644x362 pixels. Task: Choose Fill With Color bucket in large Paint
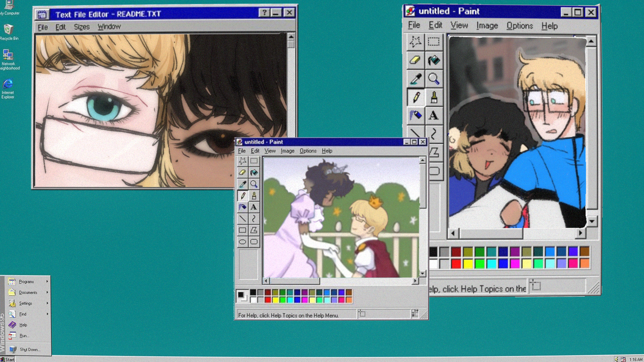point(434,60)
